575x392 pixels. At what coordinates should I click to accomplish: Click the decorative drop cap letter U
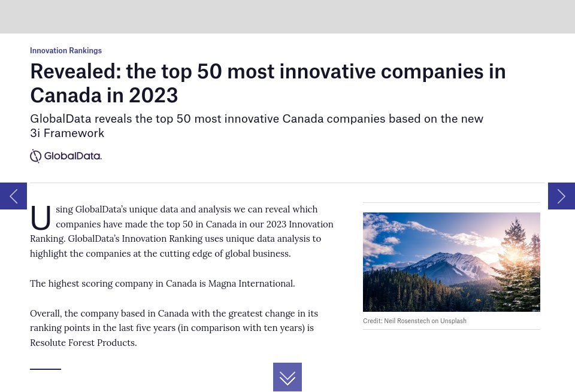41,217
